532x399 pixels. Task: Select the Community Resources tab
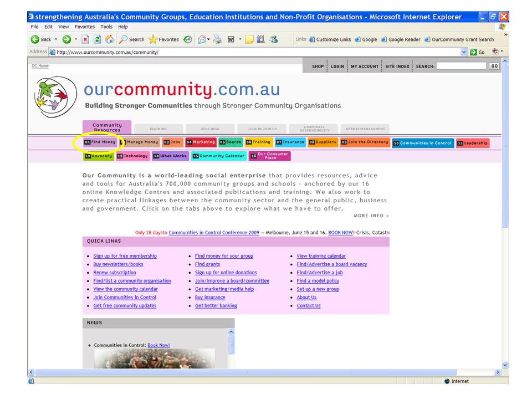pyautogui.click(x=107, y=127)
